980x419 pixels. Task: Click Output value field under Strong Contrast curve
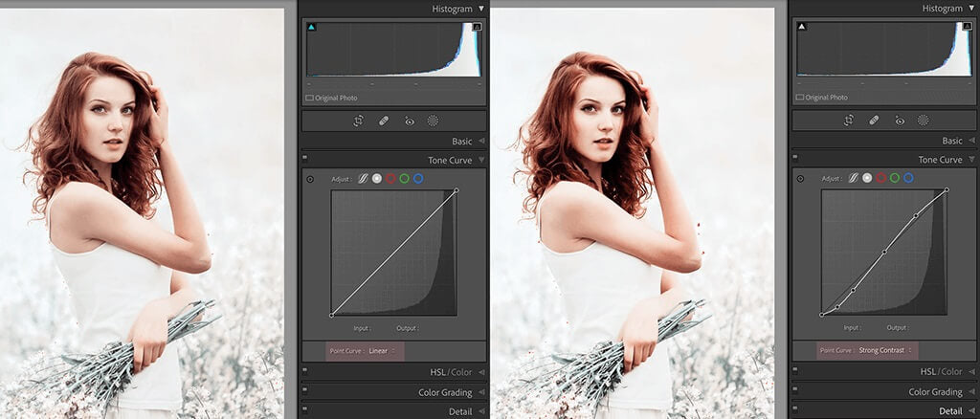pos(897,328)
